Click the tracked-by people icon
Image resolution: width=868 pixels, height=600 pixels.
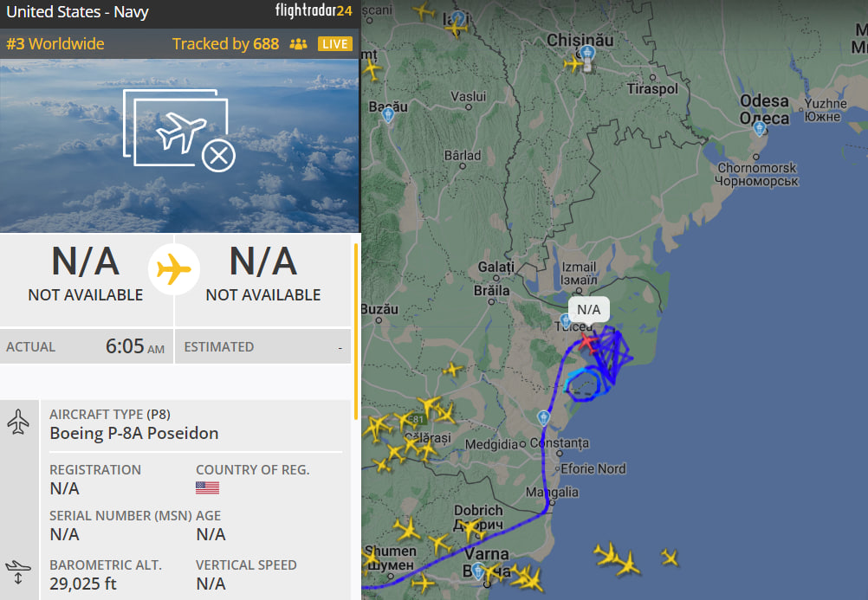(x=298, y=44)
